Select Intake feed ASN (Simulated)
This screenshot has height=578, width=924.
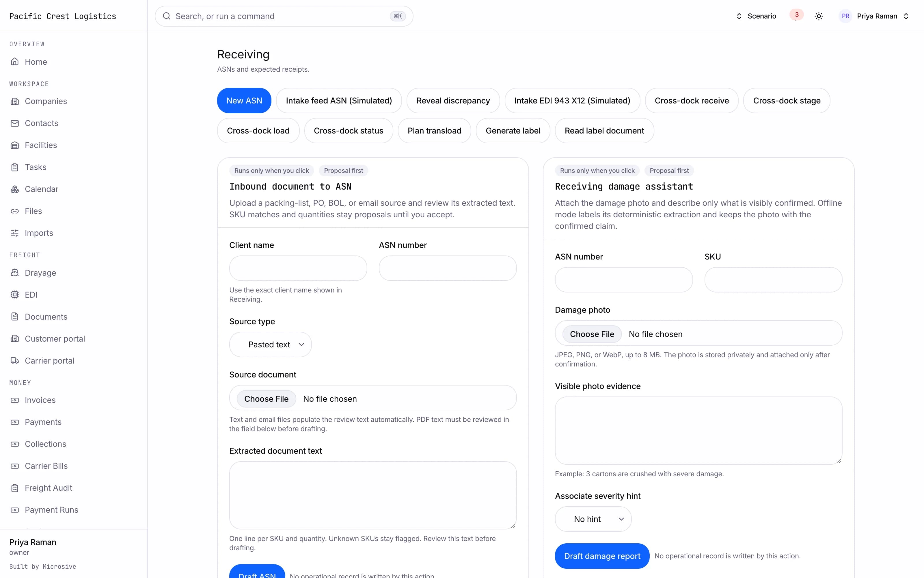pos(339,101)
